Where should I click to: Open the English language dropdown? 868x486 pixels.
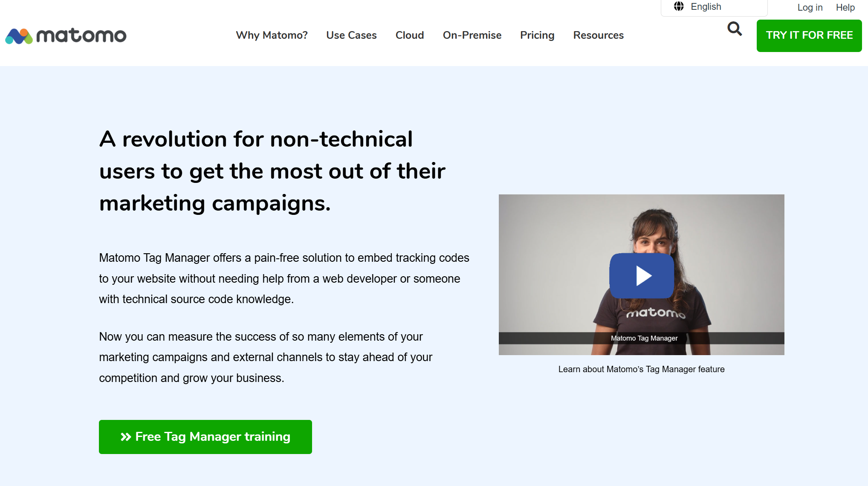tap(714, 7)
